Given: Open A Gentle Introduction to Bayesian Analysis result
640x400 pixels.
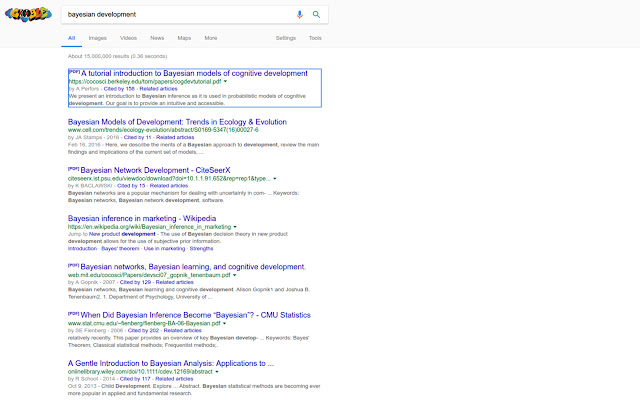Looking at the screenshot, I should (x=171, y=363).
